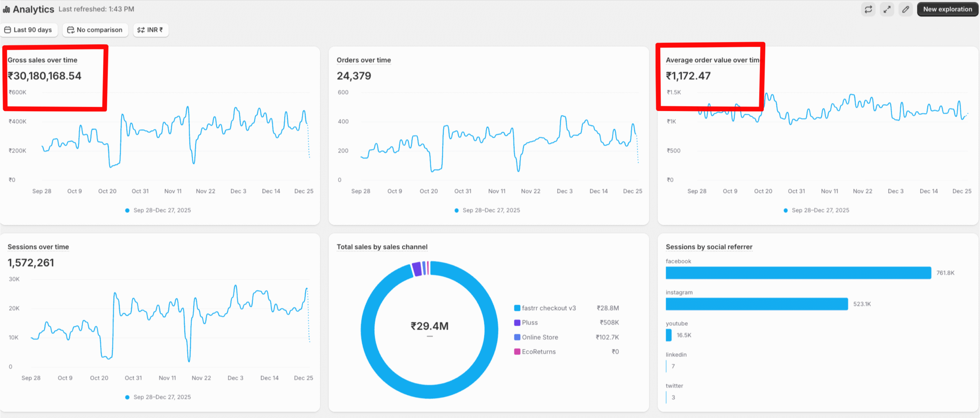Click the Gross sales over time title

click(42, 60)
